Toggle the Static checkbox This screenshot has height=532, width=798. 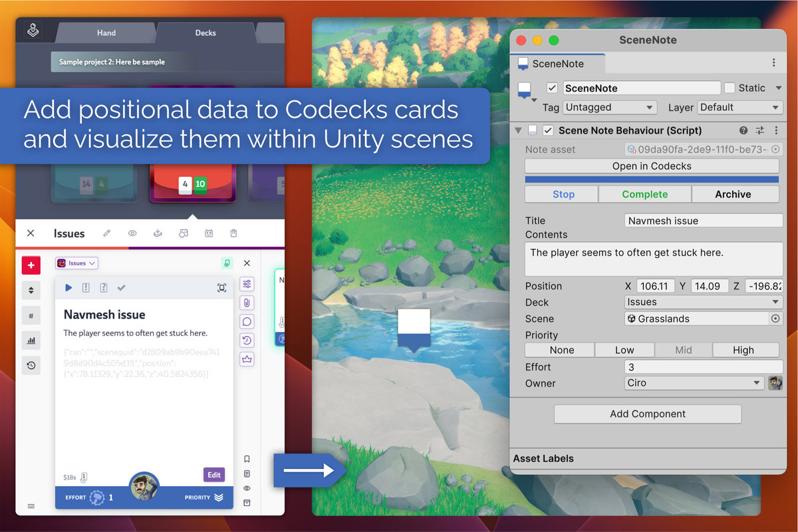[730, 88]
